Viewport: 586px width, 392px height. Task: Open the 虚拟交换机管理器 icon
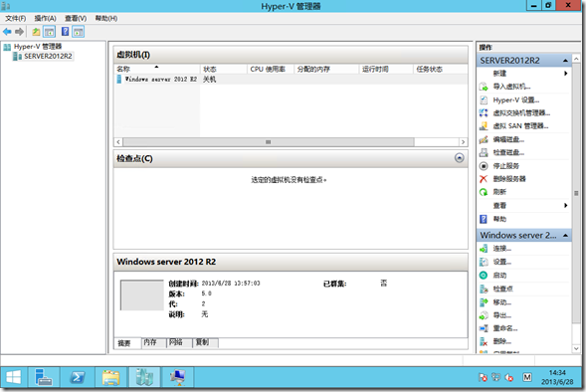tap(484, 112)
